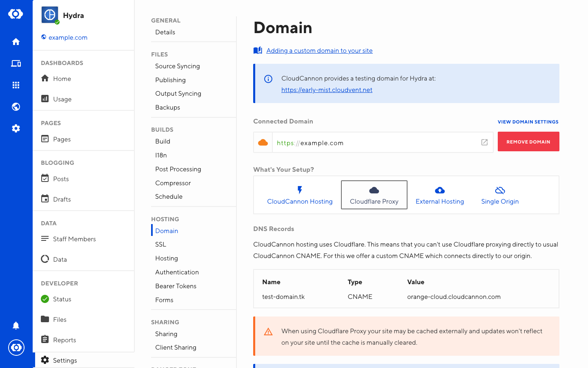Open Publishing settings
This screenshot has height=368, width=588.
[170, 80]
